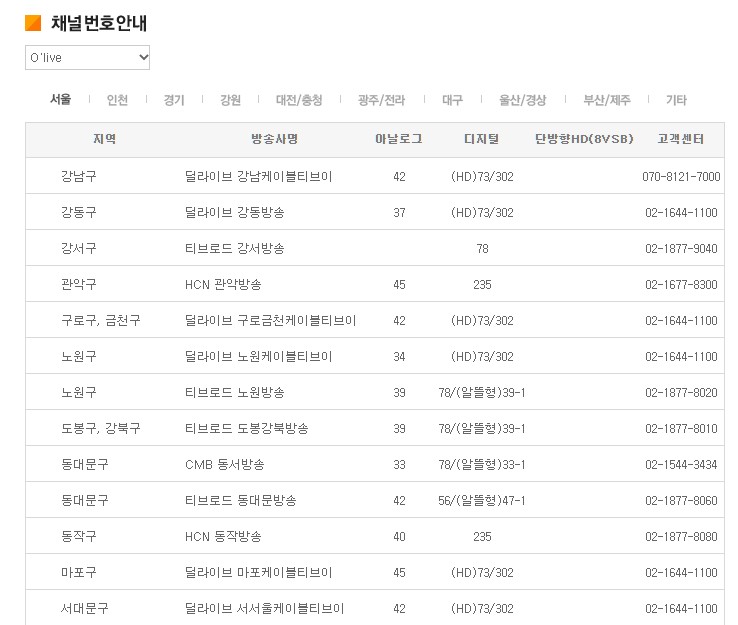Click phone number 02-1677-8300

pos(681,285)
